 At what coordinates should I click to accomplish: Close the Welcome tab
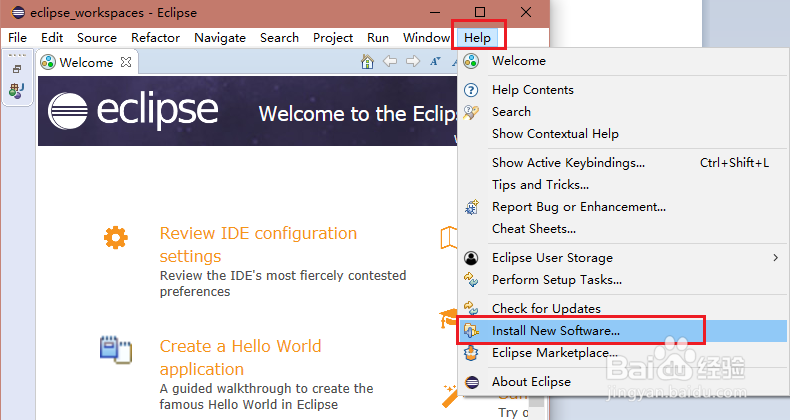point(126,62)
